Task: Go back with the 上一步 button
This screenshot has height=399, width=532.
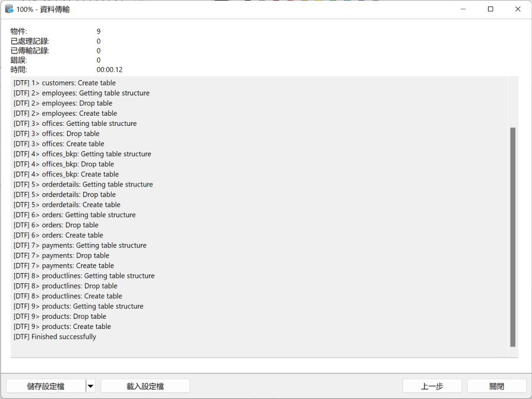Action: [432, 387]
